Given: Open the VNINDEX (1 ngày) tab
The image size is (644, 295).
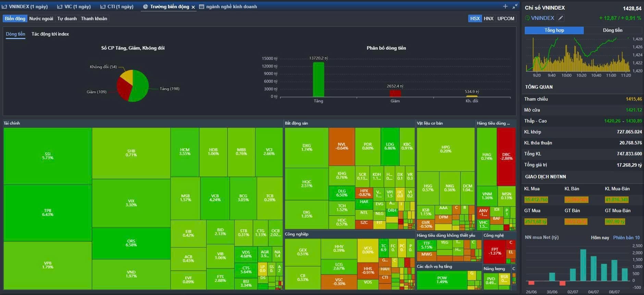Looking at the screenshot, I should 28,7.
